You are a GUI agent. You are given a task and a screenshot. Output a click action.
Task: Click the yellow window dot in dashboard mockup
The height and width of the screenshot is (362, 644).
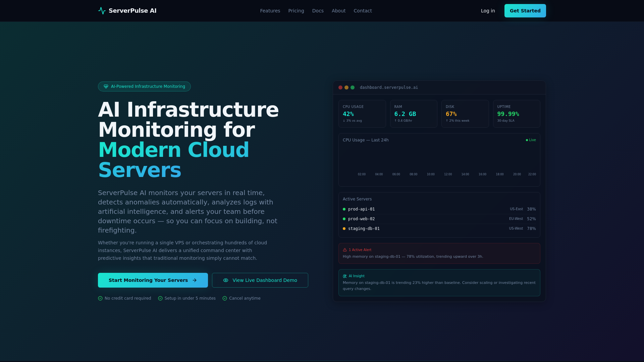pos(346,87)
